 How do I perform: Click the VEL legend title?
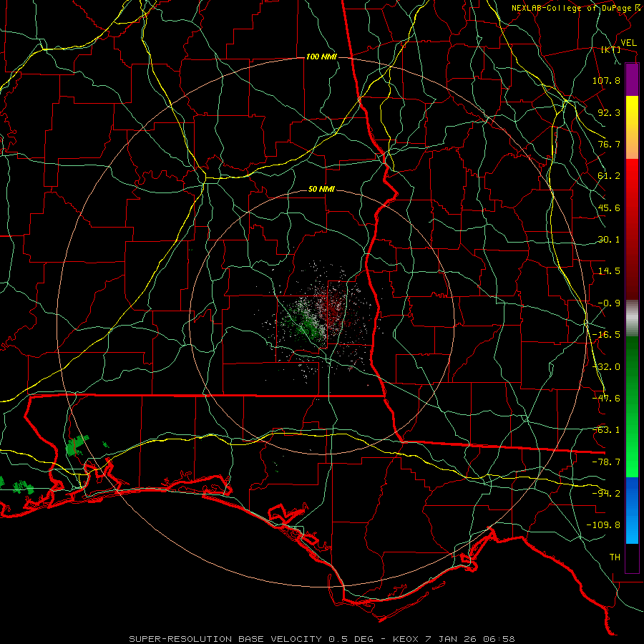tap(628, 43)
